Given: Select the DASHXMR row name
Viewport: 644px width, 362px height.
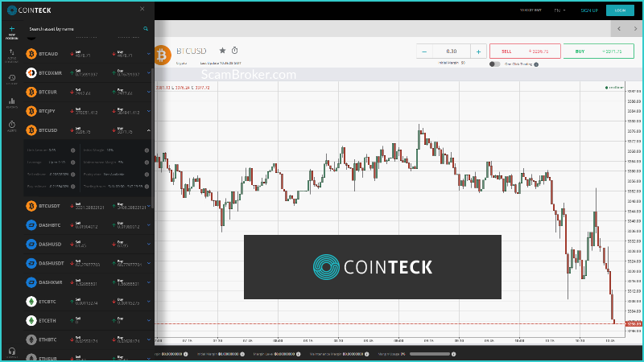Looking at the screenshot, I should click(51, 282).
